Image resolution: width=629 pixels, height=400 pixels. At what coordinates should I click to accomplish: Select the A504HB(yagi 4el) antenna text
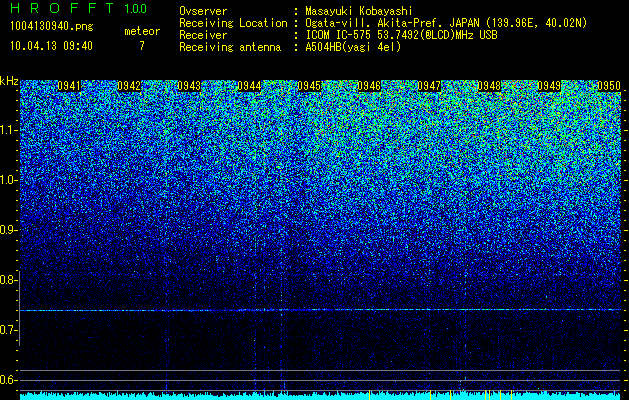click(x=353, y=47)
